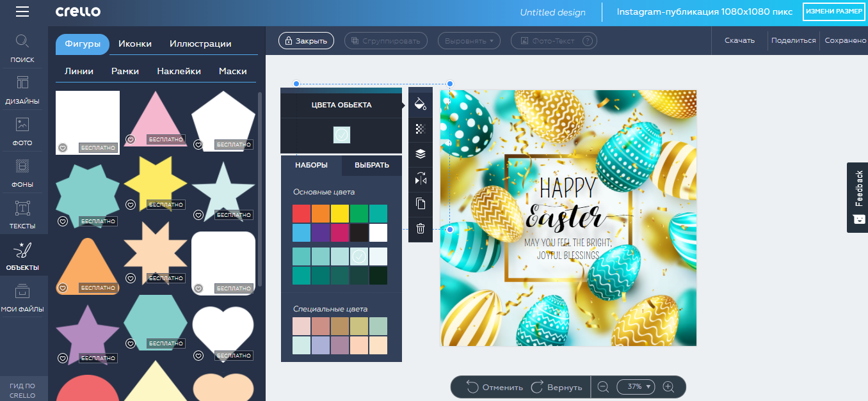The height and width of the screenshot is (401, 868).
Task: Click the Скачать download button
Action: click(739, 40)
